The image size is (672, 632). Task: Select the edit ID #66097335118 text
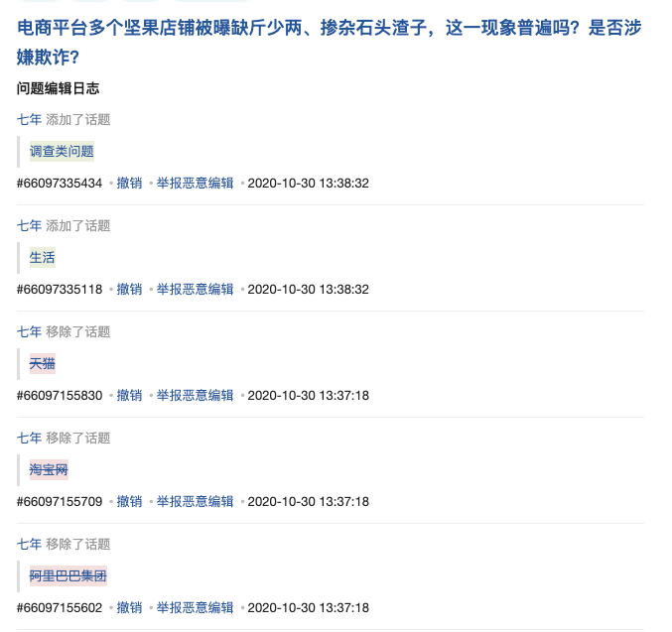click(x=60, y=290)
